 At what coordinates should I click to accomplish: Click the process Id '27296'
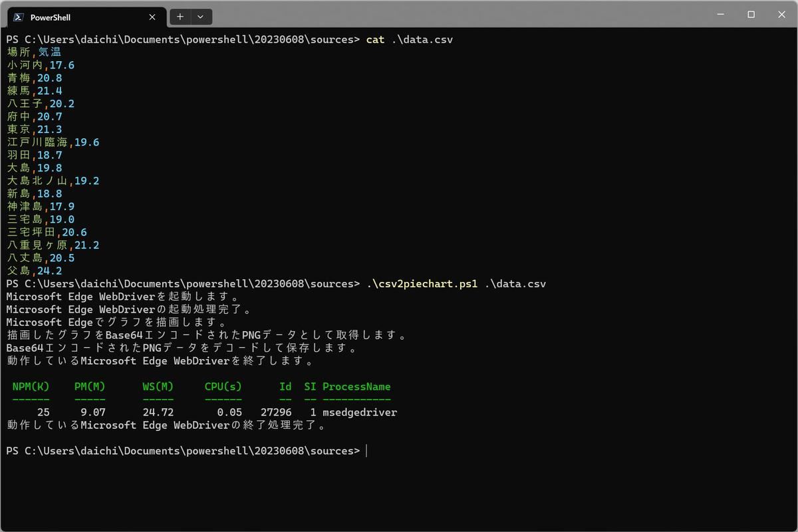(x=276, y=412)
